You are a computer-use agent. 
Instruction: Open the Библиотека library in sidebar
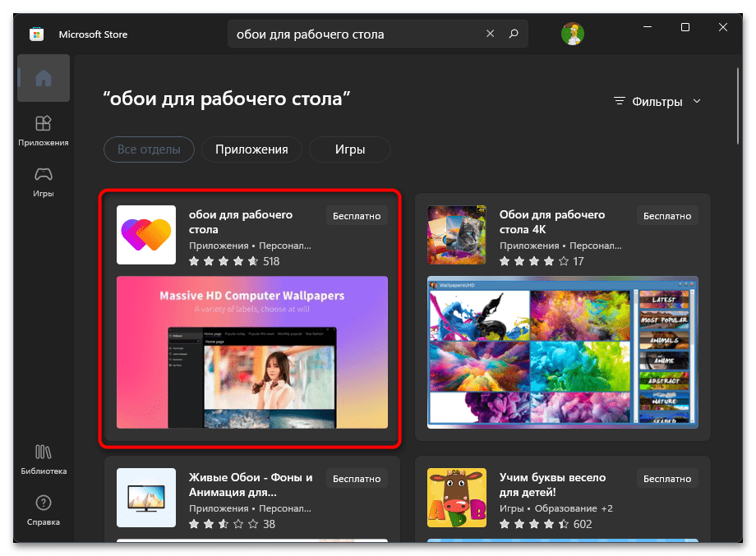pyautogui.click(x=44, y=459)
